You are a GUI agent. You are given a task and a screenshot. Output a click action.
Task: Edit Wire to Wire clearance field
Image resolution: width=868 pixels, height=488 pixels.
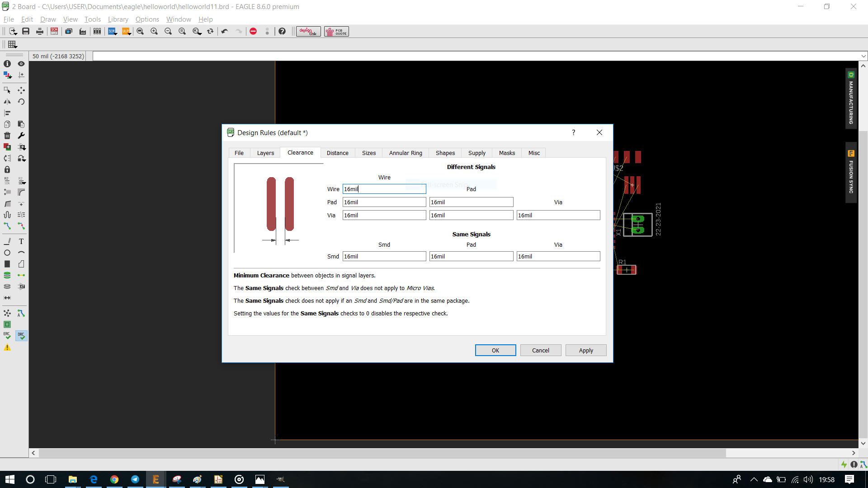(x=383, y=189)
